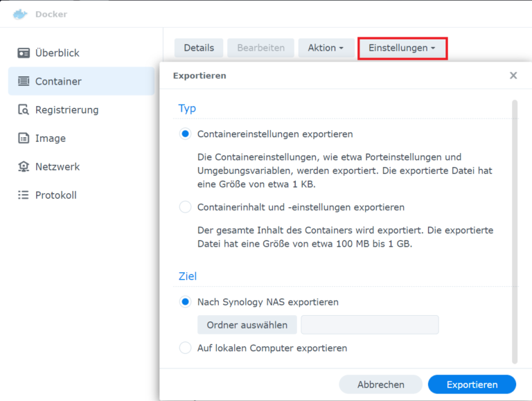Viewport: 532px width, 401px height.
Task: Switch to Image section
Action: tap(82, 138)
